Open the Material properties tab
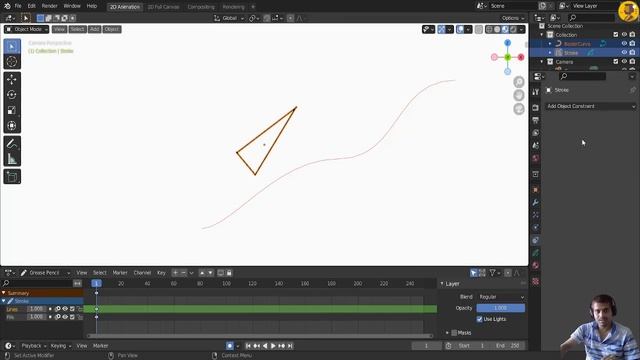The image size is (640, 360). pyautogui.click(x=536, y=265)
